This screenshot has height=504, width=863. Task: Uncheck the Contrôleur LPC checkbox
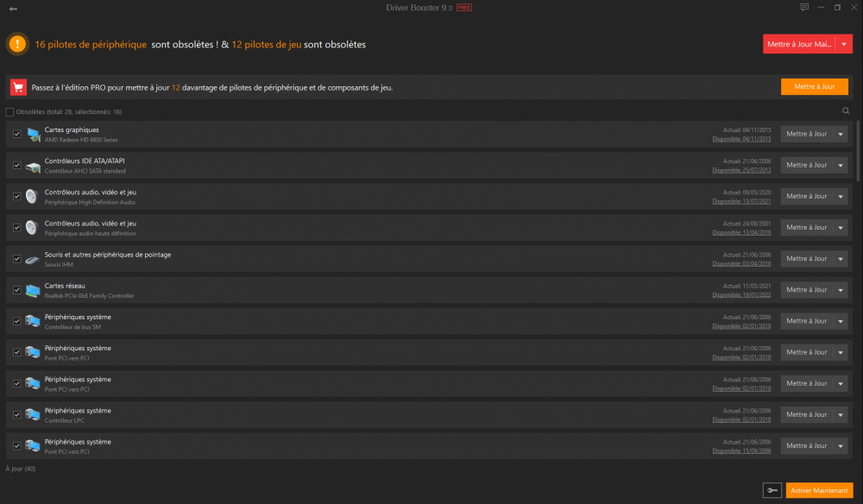[17, 415]
